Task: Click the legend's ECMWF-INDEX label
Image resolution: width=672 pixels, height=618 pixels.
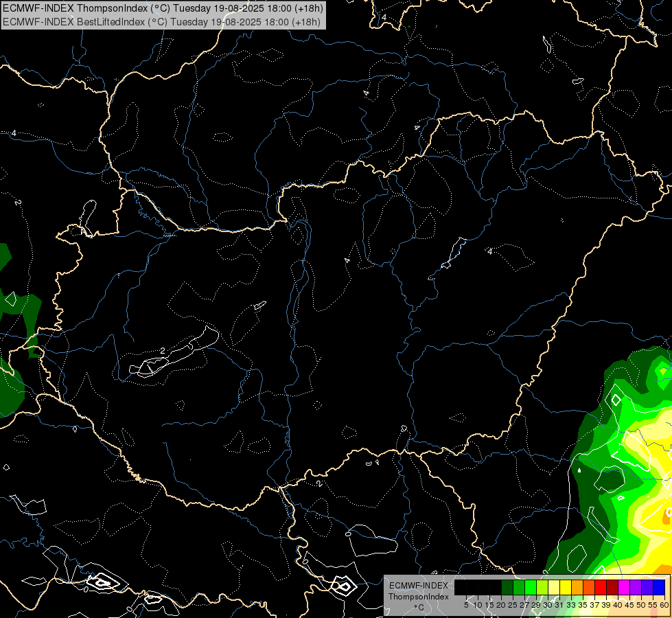Action: click(419, 586)
